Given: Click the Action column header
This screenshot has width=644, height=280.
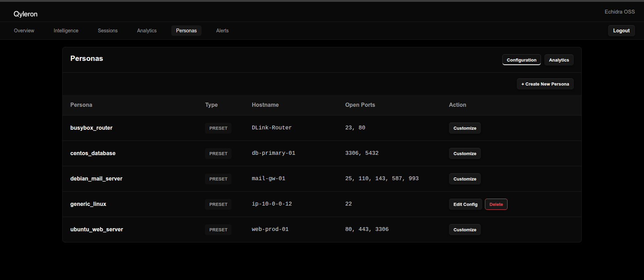Looking at the screenshot, I should pos(457,105).
